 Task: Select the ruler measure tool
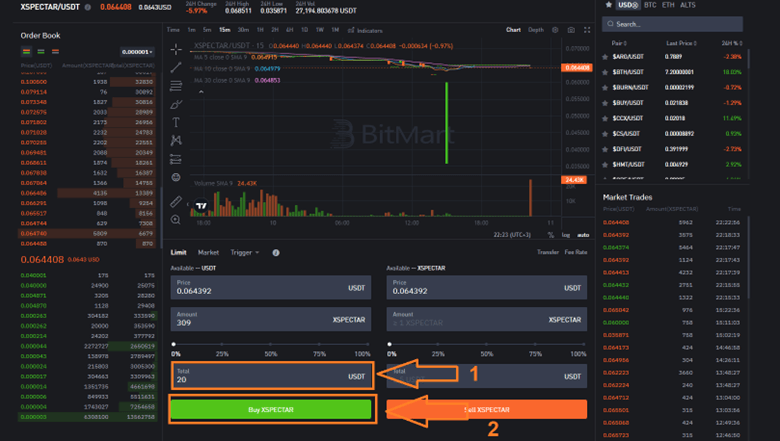(176, 201)
